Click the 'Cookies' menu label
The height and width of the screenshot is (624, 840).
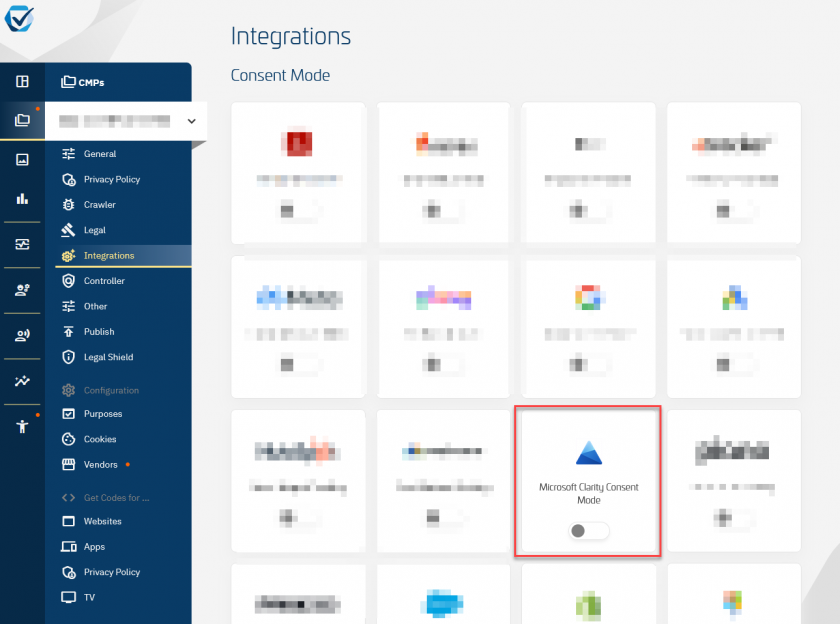[x=100, y=439]
